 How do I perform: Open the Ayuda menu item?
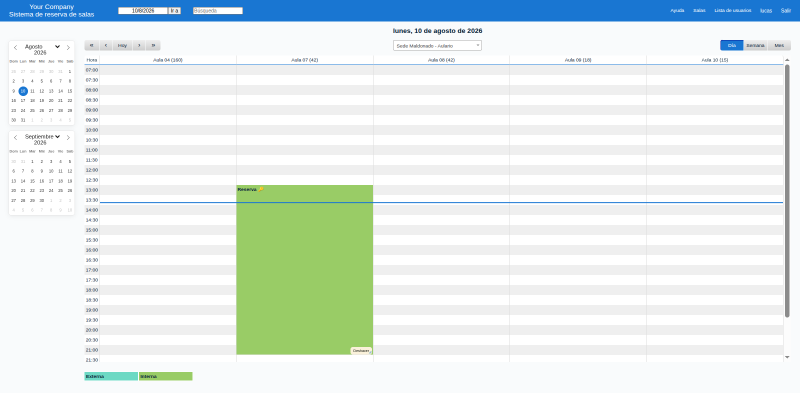tap(677, 10)
